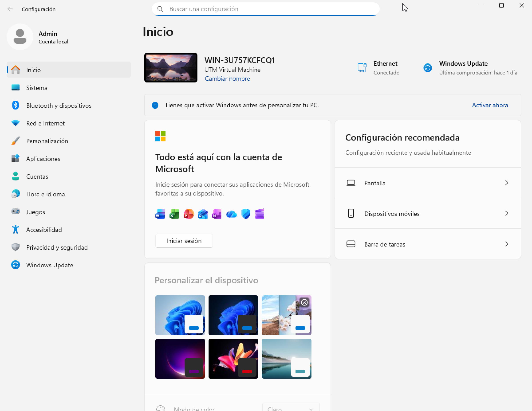Click the Admin account avatar
The image size is (532, 411).
20,37
